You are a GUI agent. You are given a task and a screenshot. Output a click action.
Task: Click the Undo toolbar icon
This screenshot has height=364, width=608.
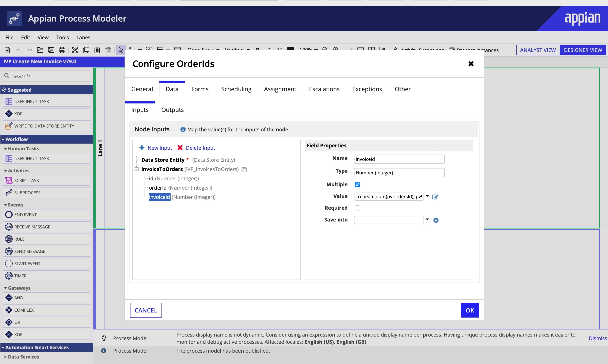coord(18,50)
